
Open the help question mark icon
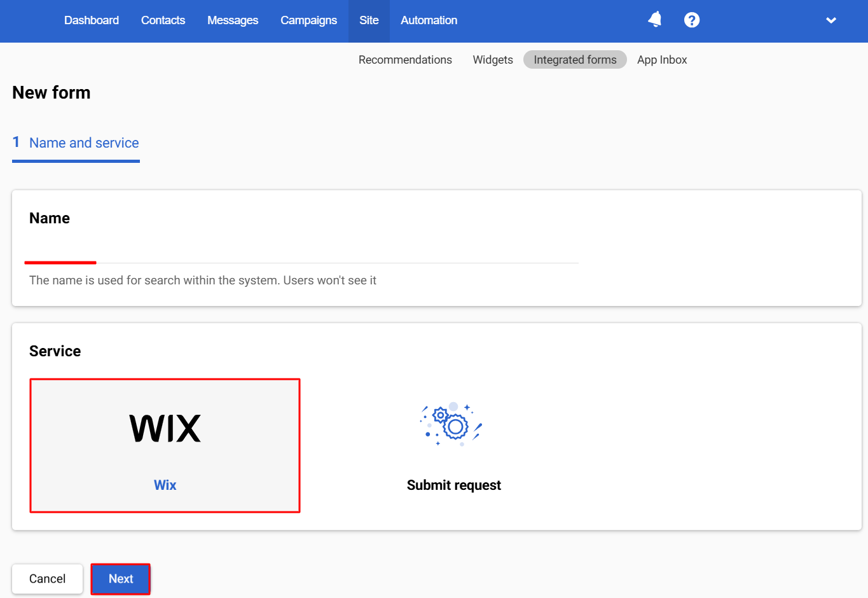(692, 20)
